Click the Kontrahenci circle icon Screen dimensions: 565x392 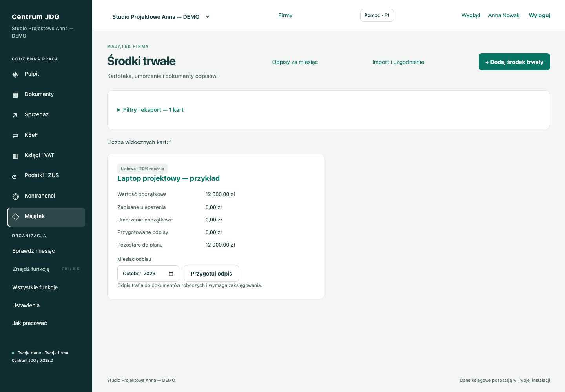[x=16, y=196]
